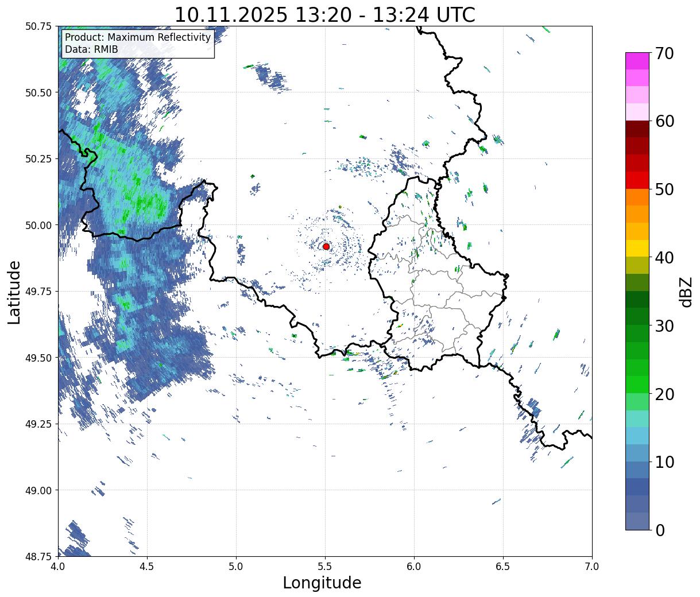This screenshot has height=597, width=700.
Task: Click the 'dBZ' colorbar label
Action: click(686, 291)
